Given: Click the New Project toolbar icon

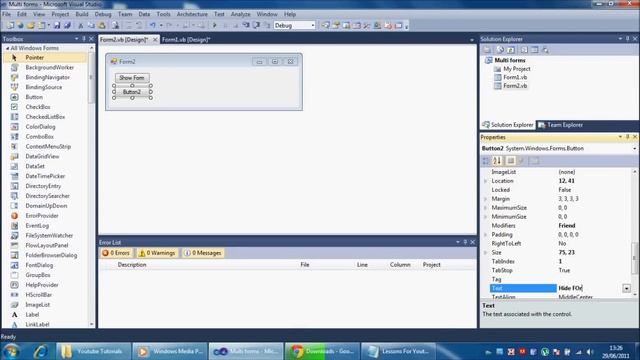Looking at the screenshot, I should tap(10, 25).
